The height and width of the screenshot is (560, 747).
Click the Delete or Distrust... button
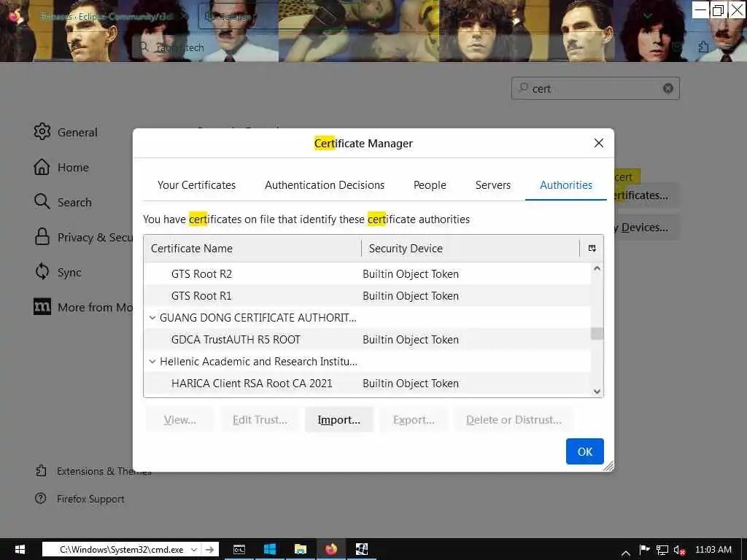tap(514, 419)
